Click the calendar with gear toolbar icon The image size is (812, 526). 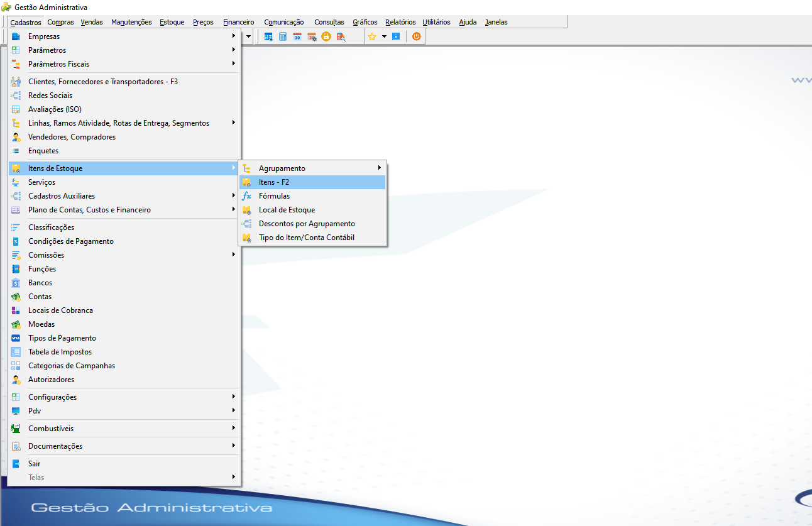coord(312,36)
